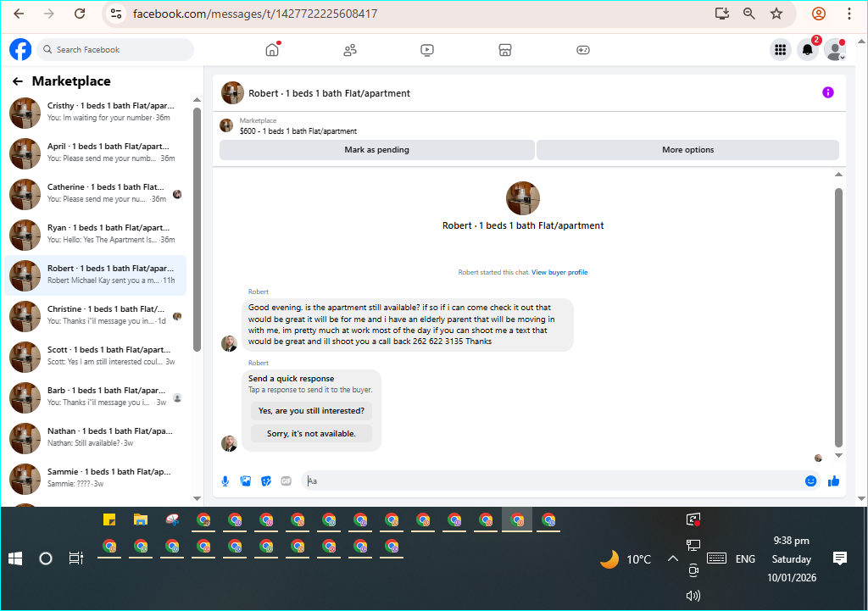Screen dimensions: 868x611
Task: Open volume speaker tray icon
Action: click(693, 596)
